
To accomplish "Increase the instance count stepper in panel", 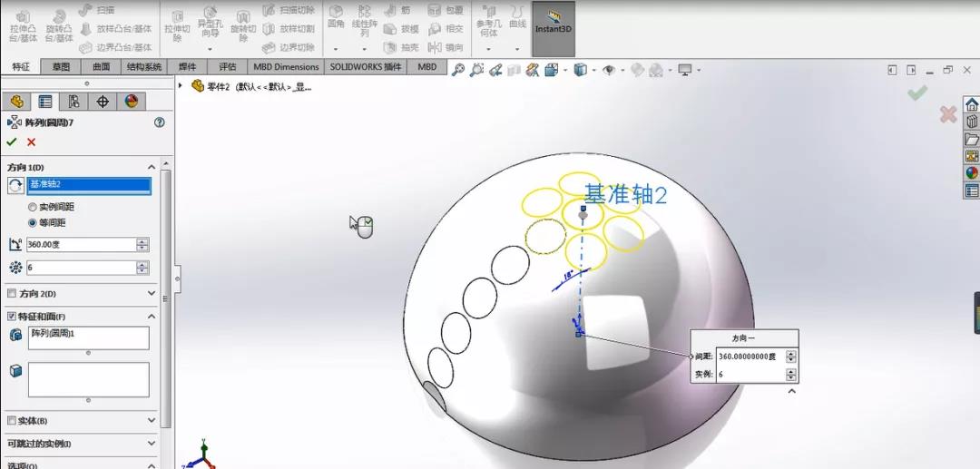I will tap(143, 265).
